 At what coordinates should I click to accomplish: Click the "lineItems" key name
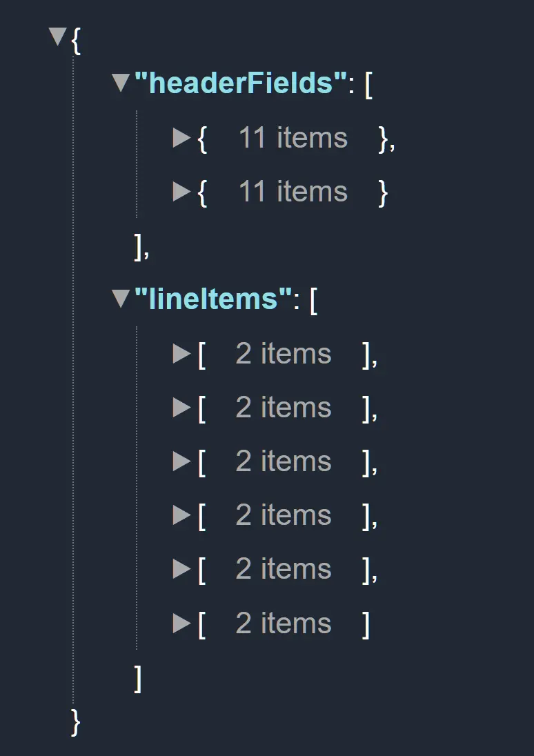[213, 299]
